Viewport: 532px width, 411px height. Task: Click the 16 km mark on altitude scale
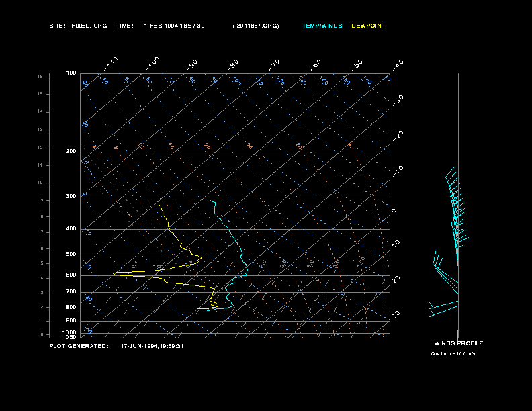click(40, 77)
